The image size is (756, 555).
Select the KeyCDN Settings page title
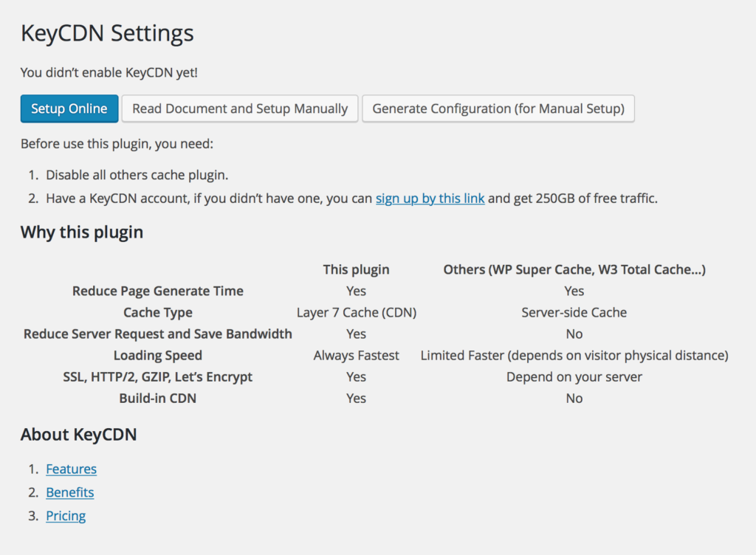click(x=107, y=32)
